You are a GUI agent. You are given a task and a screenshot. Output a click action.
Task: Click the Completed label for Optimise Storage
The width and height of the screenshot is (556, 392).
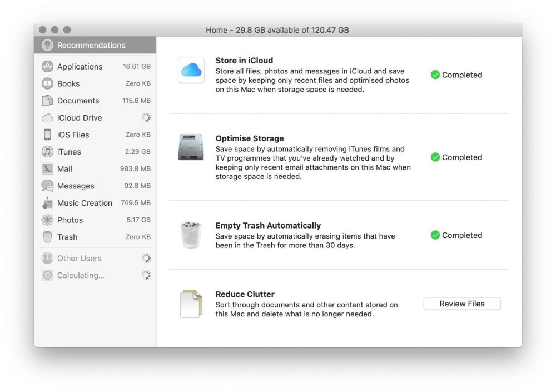tap(462, 157)
